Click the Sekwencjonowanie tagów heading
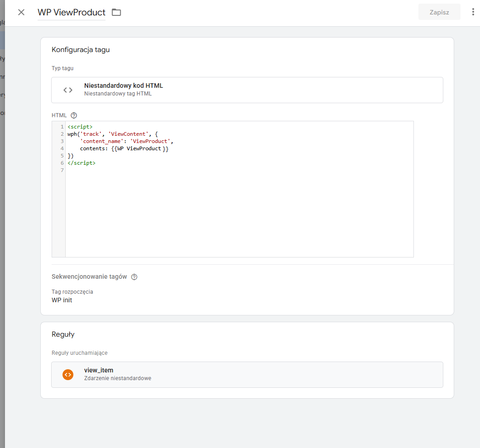Viewport: 480px width, 448px height. [x=89, y=276]
